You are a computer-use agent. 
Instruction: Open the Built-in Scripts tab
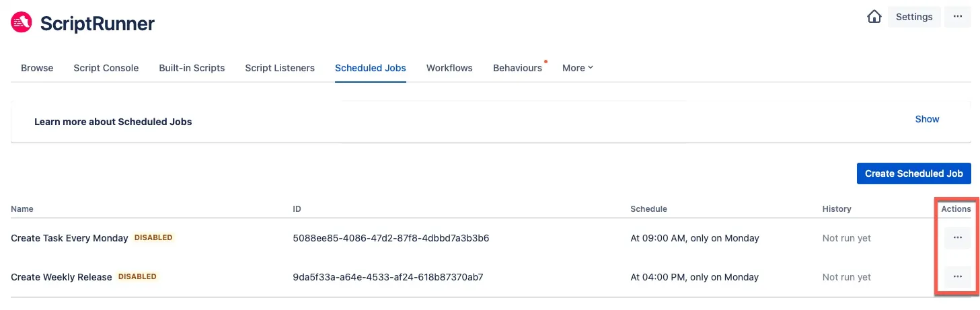192,68
